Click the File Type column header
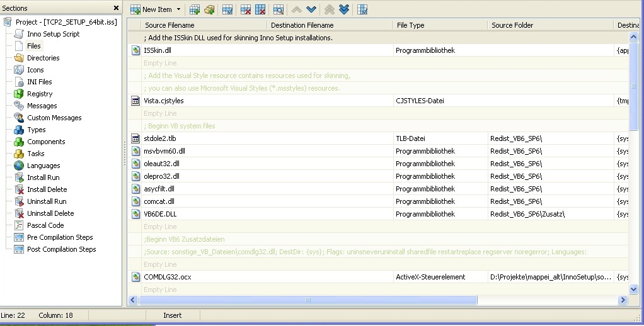The width and height of the screenshot is (644, 326). 411,25
